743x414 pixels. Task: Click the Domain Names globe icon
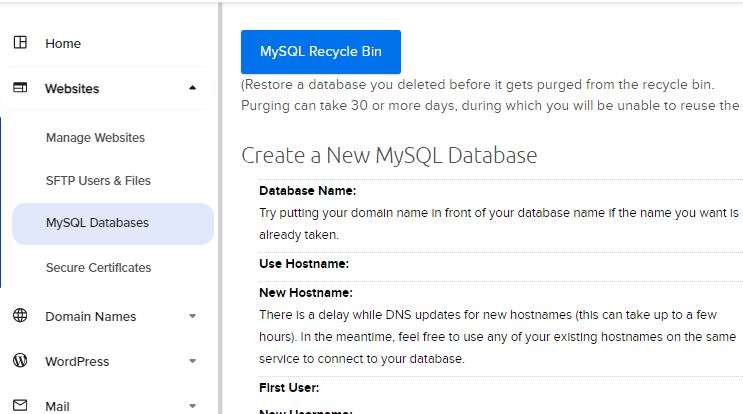[20, 315]
